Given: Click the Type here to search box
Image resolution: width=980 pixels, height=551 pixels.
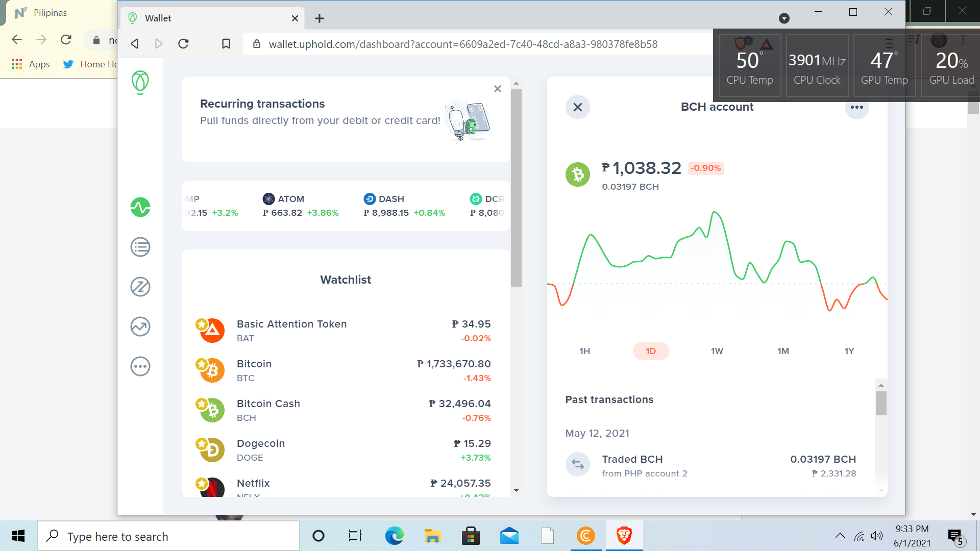Looking at the screenshot, I should [x=168, y=536].
